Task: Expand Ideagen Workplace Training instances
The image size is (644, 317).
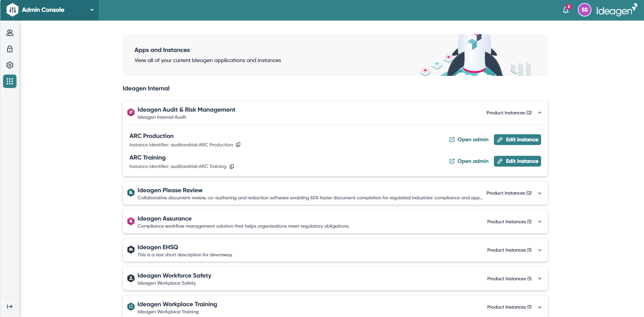Action: click(540, 307)
